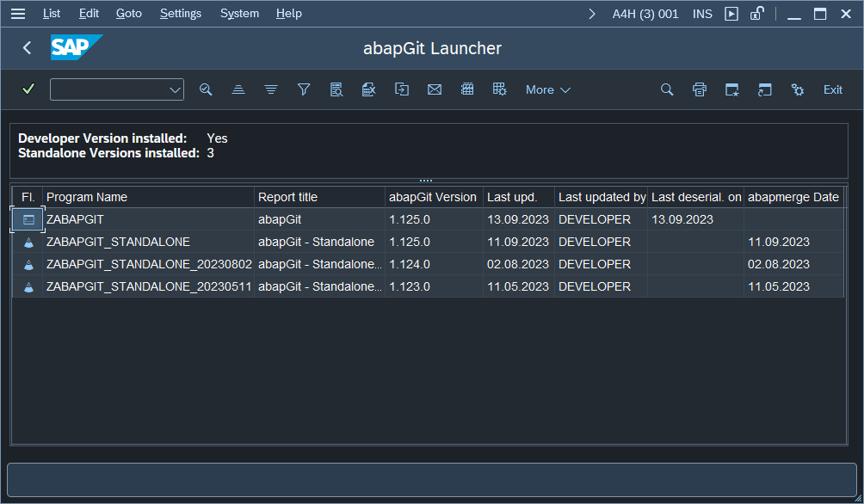Click the abapGit Version column header
The height and width of the screenshot is (504, 864).
[x=433, y=197]
